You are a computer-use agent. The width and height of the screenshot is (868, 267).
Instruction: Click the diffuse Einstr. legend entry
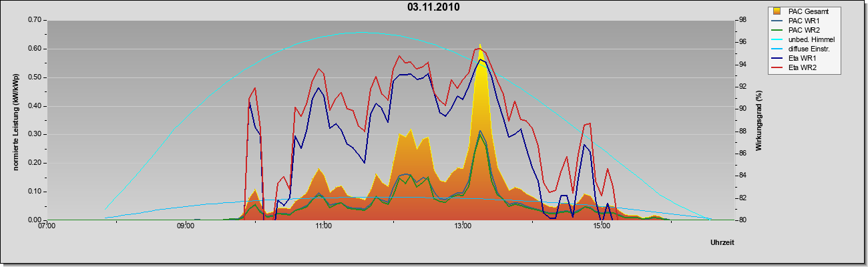pyautogui.click(x=803, y=49)
